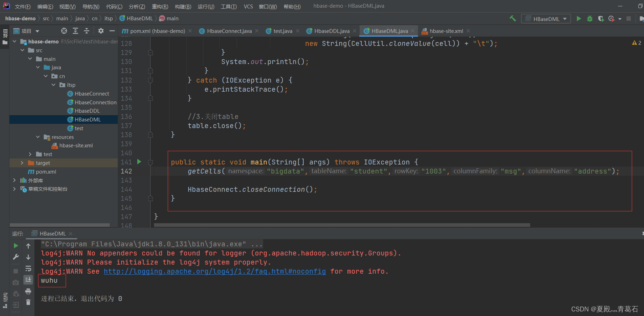The height and width of the screenshot is (316, 644).
Task: Open the HBaseDML run configuration dropdown
Action: pyautogui.click(x=546, y=19)
